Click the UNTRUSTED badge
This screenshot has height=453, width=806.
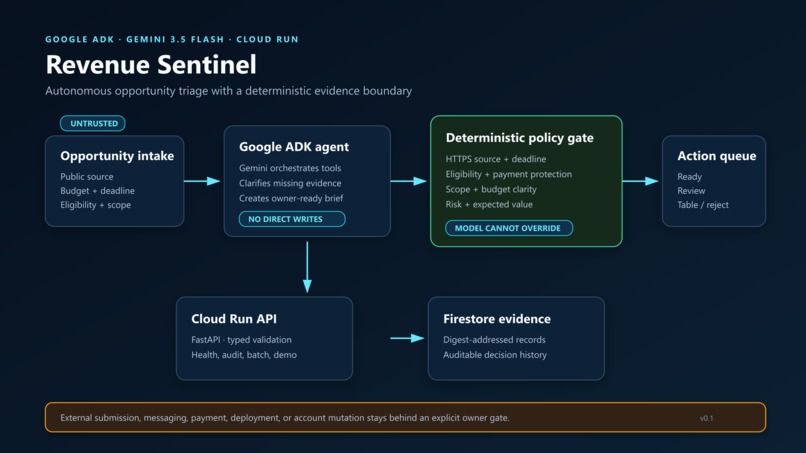click(x=93, y=123)
